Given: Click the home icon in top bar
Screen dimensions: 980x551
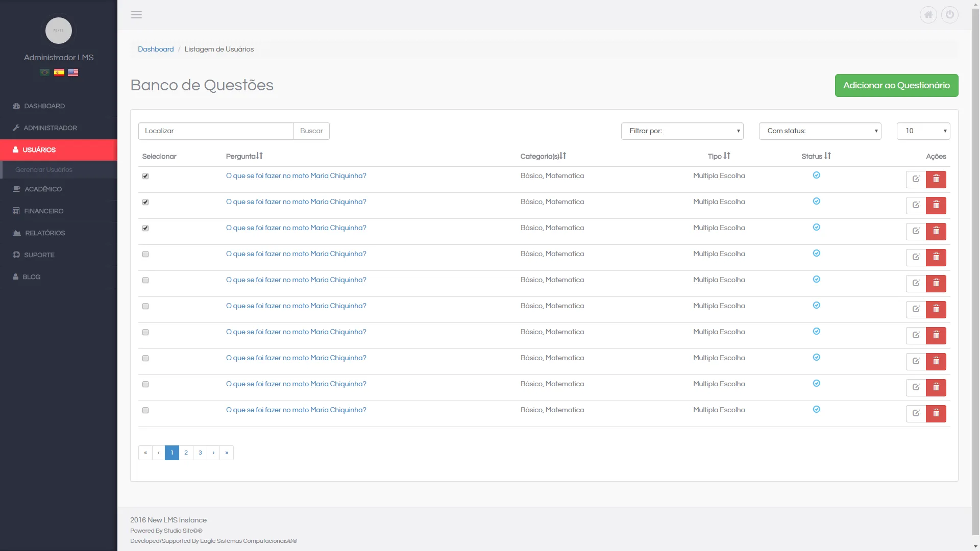Looking at the screenshot, I should (928, 15).
